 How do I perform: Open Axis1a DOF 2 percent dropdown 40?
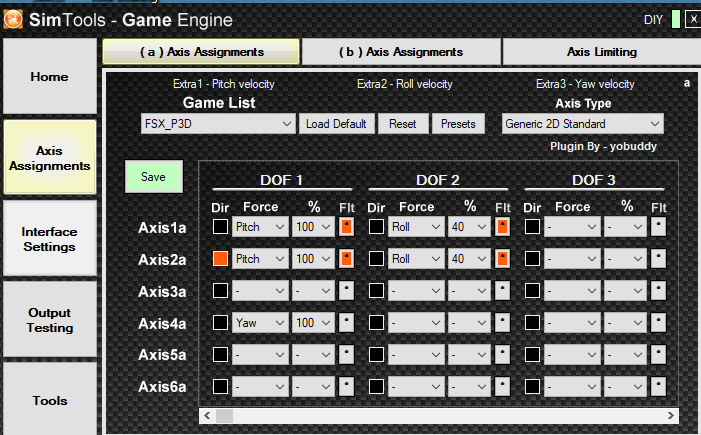469,227
